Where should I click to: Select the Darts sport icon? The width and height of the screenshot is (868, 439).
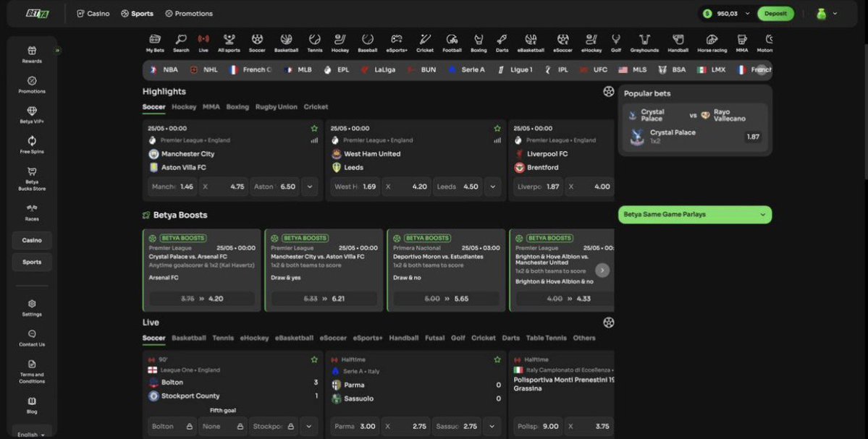[502, 43]
